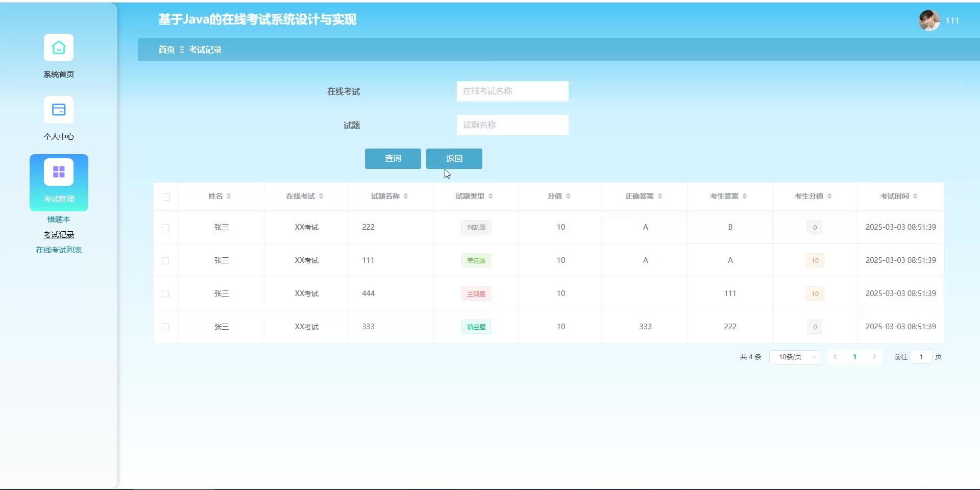Click the 主观题 type tag
This screenshot has height=490, width=980.
(x=476, y=293)
